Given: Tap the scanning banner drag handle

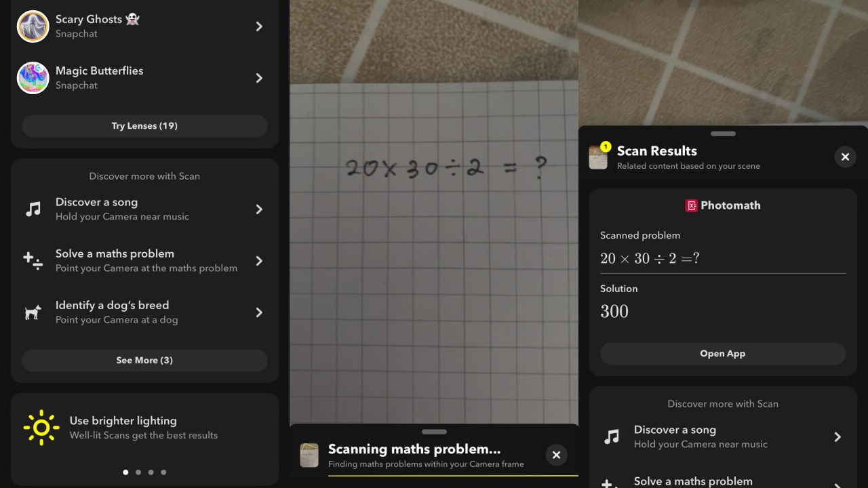Looking at the screenshot, I should point(434,431).
